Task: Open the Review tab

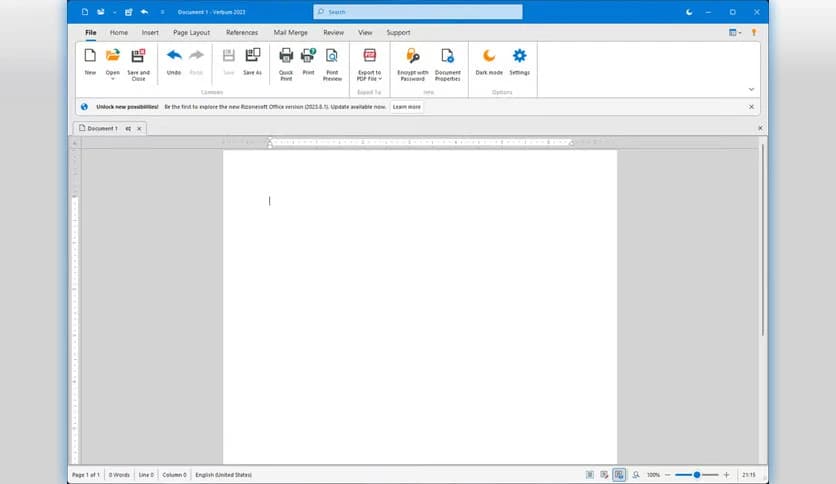Action: (x=333, y=33)
